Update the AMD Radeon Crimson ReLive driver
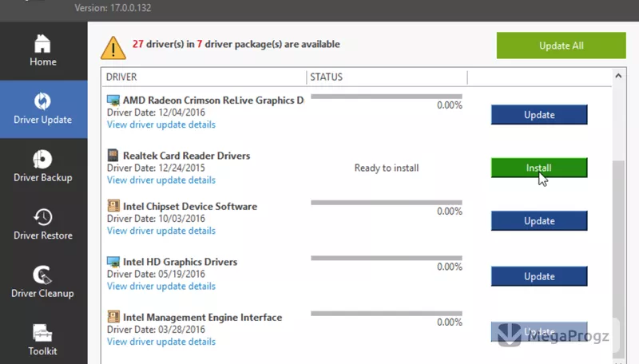639x364 pixels. [539, 115]
